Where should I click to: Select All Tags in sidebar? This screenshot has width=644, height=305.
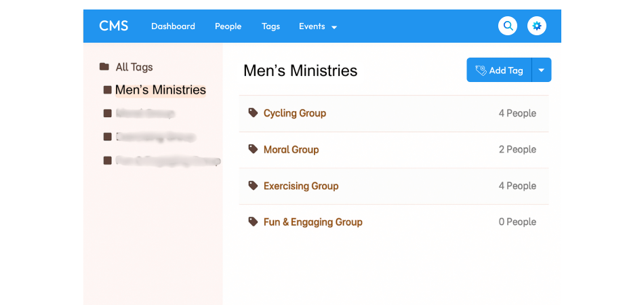[x=134, y=67]
